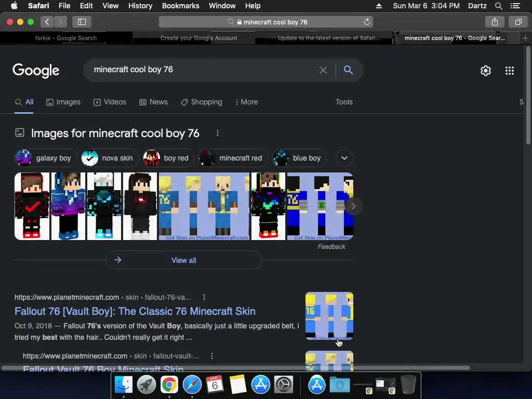This screenshot has width=532, height=399.
Task: Open the purple galaxy hoodie skin thumbnail
Action: pos(68,206)
